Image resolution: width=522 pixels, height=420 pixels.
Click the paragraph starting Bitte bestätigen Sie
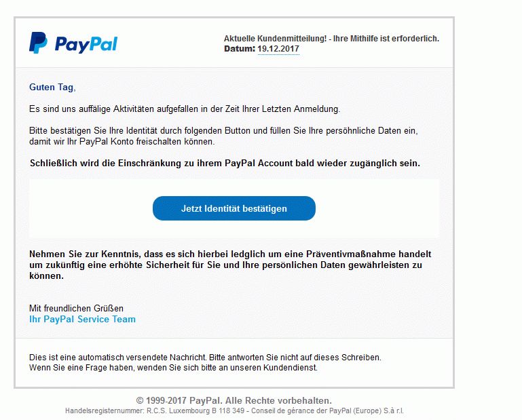(223, 136)
